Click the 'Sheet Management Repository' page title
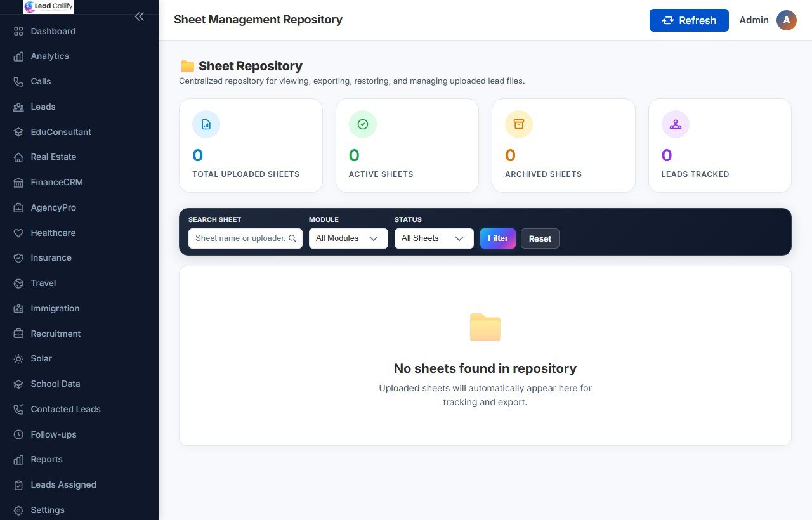Viewport: 812px width, 520px height. click(x=258, y=20)
